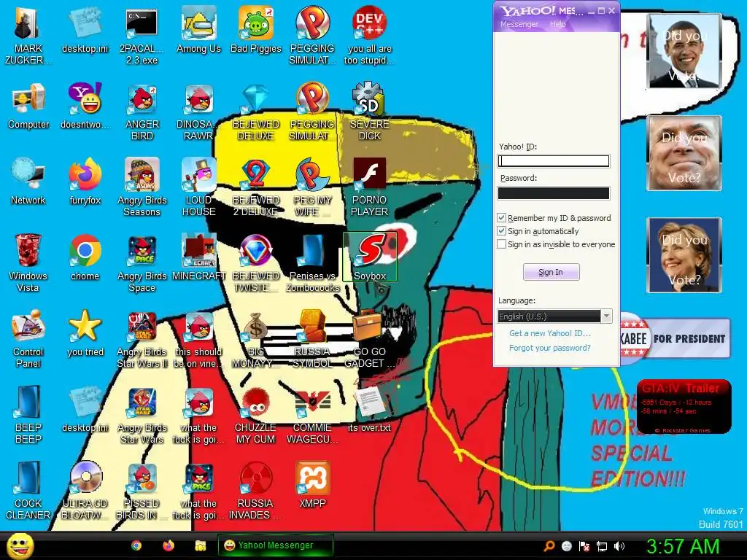
Task: Open the file explorer taskbar icon
Action: (x=200, y=545)
